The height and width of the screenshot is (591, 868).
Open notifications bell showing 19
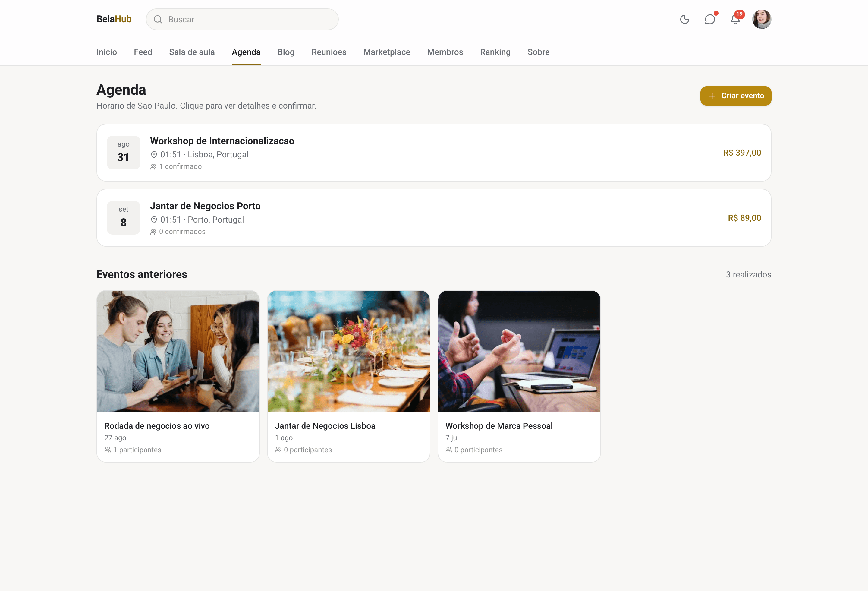tap(735, 19)
